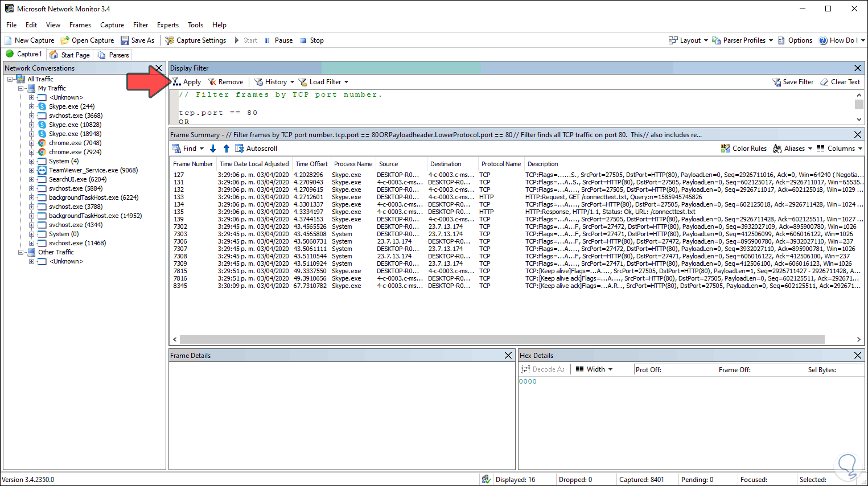Expand the Columns dropdown

point(840,149)
